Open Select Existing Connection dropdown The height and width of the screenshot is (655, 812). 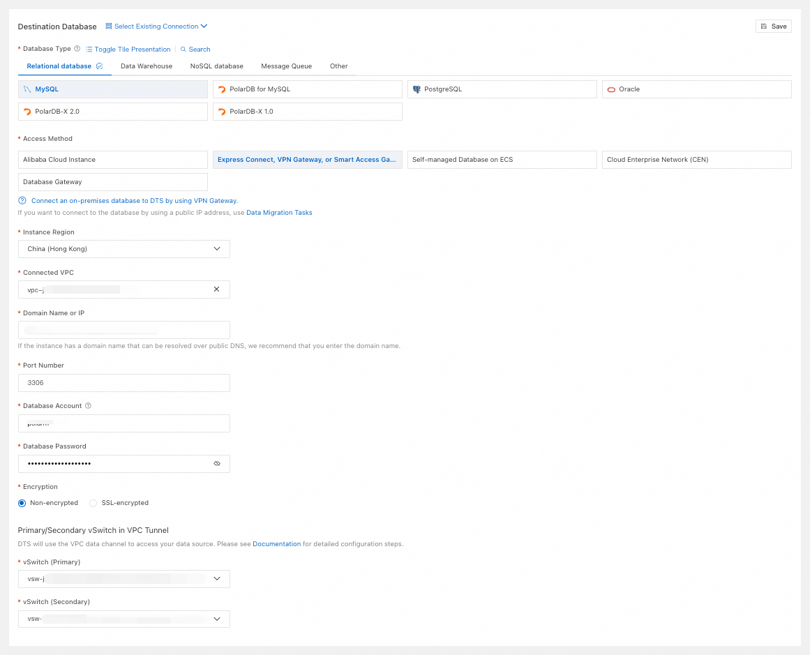click(x=157, y=27)
